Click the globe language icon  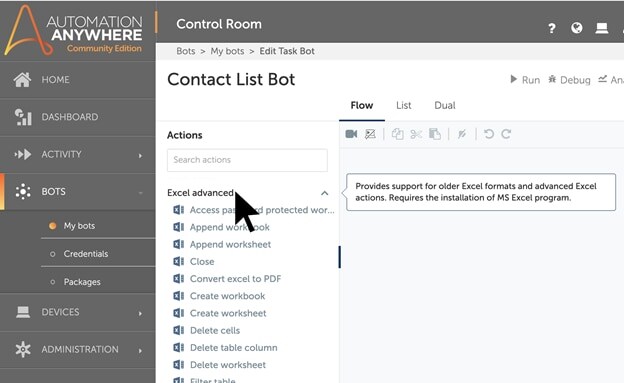coord(577,27)
